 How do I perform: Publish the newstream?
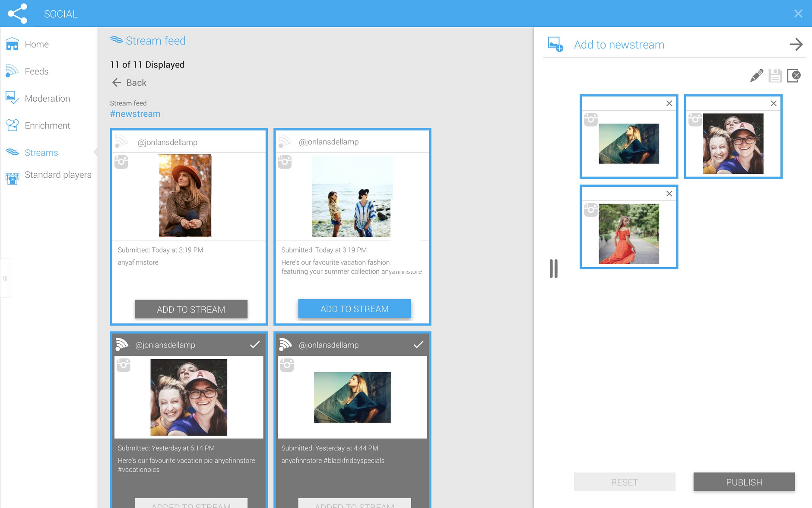coord(744,482)
